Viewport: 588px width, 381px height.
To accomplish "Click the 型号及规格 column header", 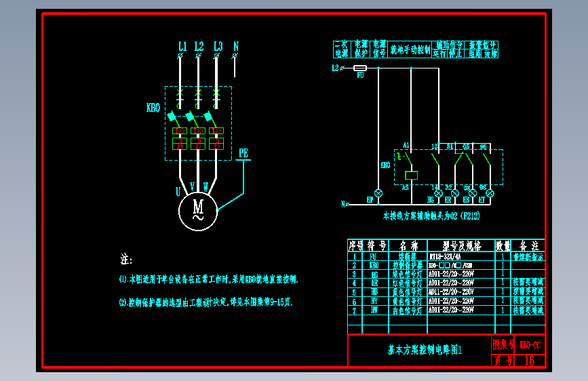I will (x=461, y=245).
